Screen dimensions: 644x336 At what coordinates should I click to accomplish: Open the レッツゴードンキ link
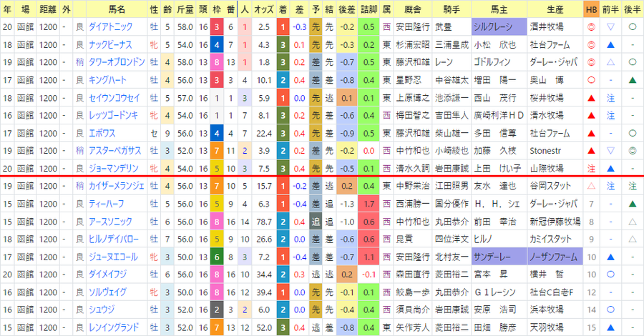click(113, 116)
